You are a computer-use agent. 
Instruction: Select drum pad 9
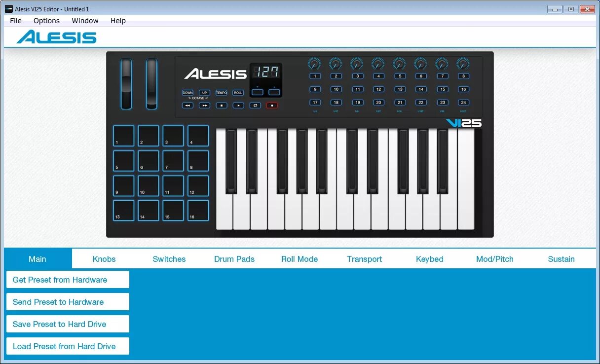(x=123, y=185)
